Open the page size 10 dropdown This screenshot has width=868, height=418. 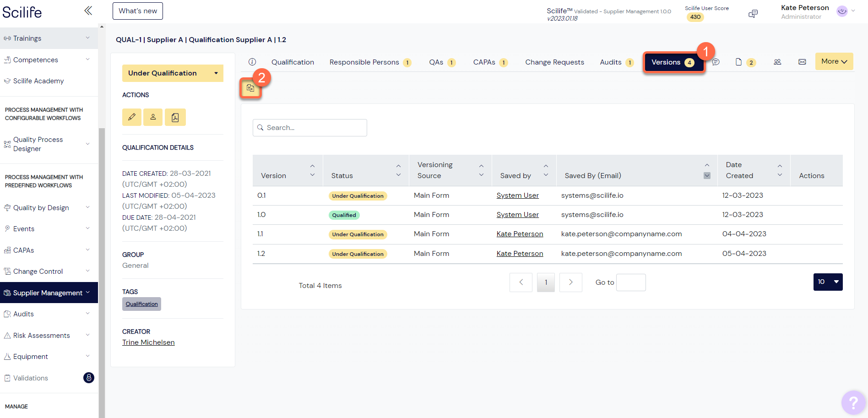tap(828, 282)
